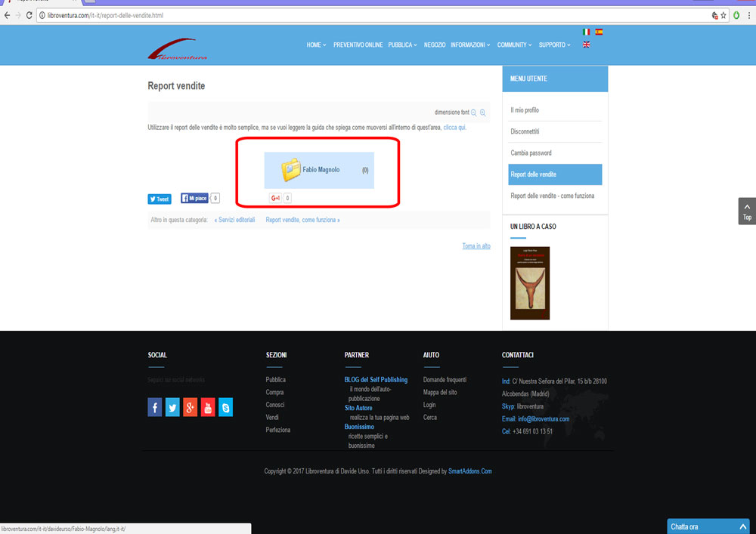Open the YouTube icon in footer
This screenshot has height=534, width=756.
click(x=208, y=408)
